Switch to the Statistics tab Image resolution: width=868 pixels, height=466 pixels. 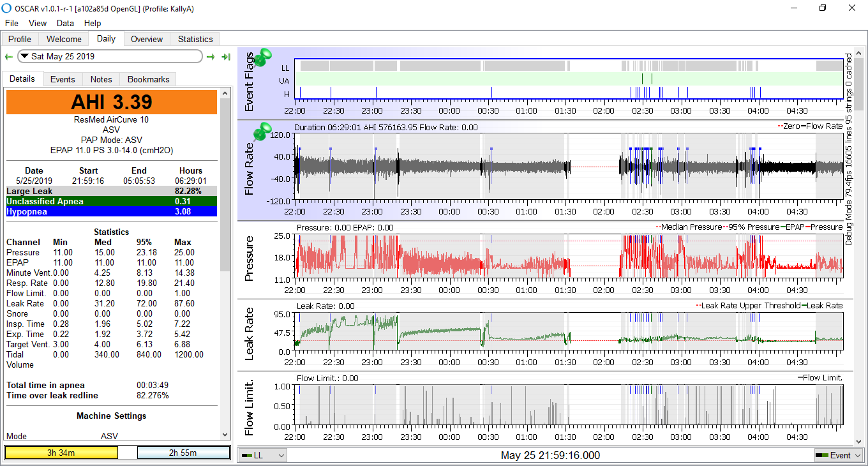195,39
